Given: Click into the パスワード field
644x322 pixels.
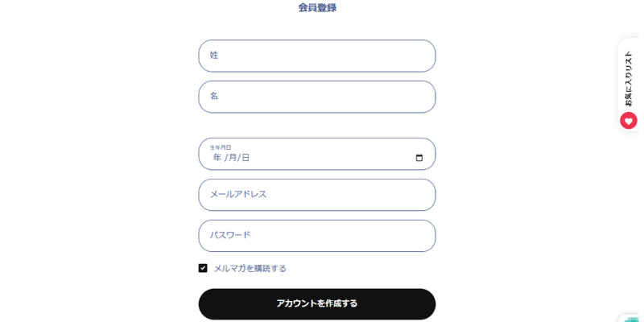Looking at the screenshot, I should coord(317,236).
